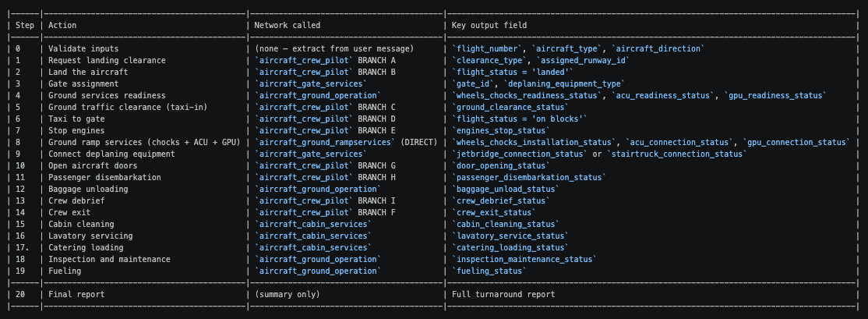Click the 'Key output field' header

pyautogui.click(x=489, y=25)
